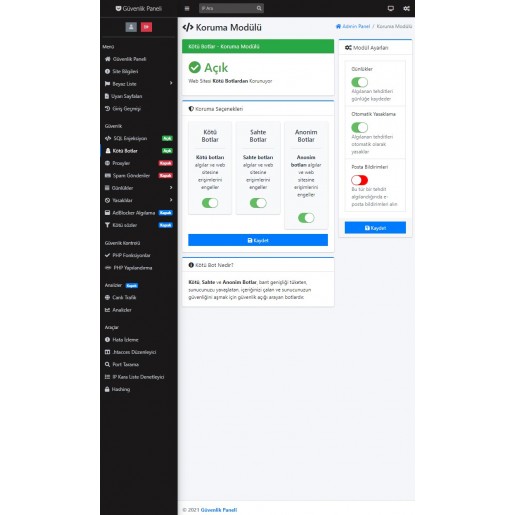The width and height of the screenshot is (515, 515).
Task: Click the globe icon beside Proxyler
Action: 107,163
